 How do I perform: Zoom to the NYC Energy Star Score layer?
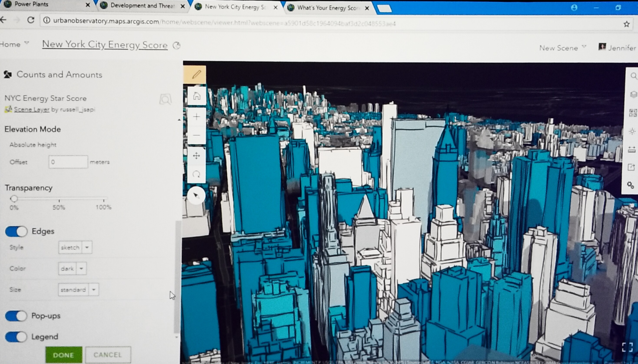click(165, 99)
